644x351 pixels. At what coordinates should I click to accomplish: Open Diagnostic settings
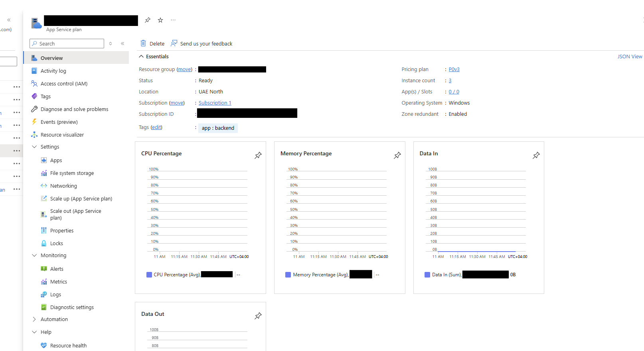72,307
